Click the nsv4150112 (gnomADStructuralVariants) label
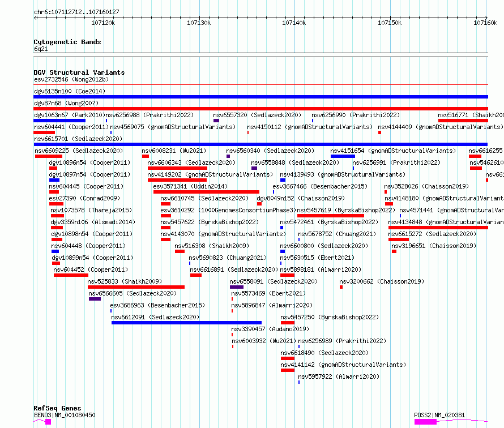The image size is (504, 428). [310, 127]
